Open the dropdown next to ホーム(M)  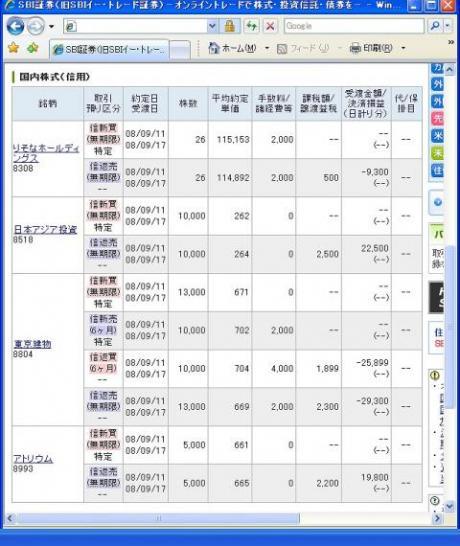[x=267, y=48]
